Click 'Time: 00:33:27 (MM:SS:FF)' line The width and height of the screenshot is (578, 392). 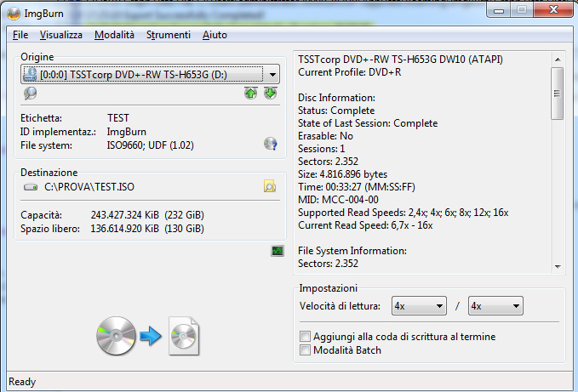pos(357,187)
